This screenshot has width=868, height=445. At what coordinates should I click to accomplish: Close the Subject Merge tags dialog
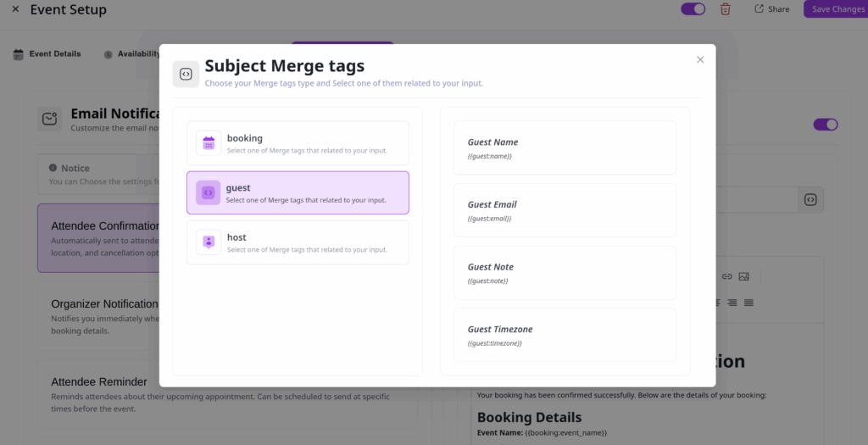coord(700,59)
